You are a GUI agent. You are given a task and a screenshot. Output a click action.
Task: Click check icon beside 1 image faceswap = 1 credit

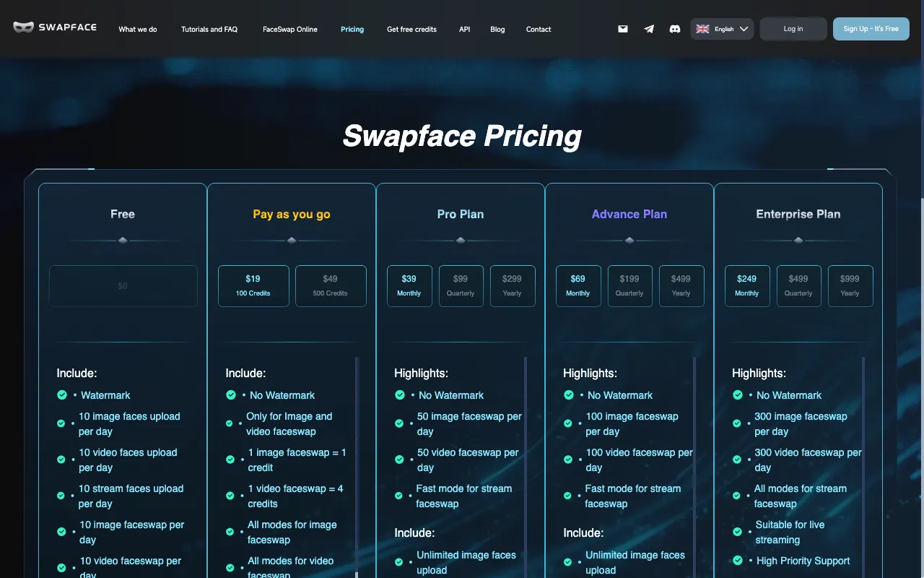point(230,460)
